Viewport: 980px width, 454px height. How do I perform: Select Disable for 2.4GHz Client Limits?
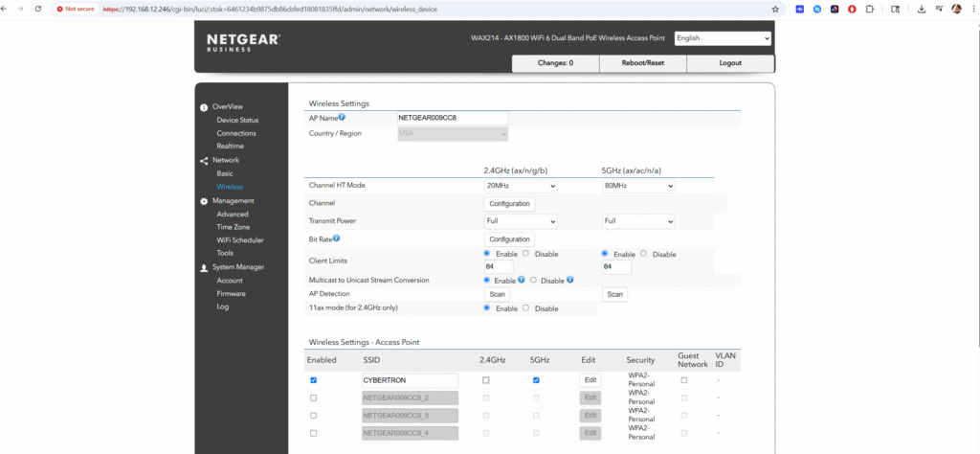point(525,253)
